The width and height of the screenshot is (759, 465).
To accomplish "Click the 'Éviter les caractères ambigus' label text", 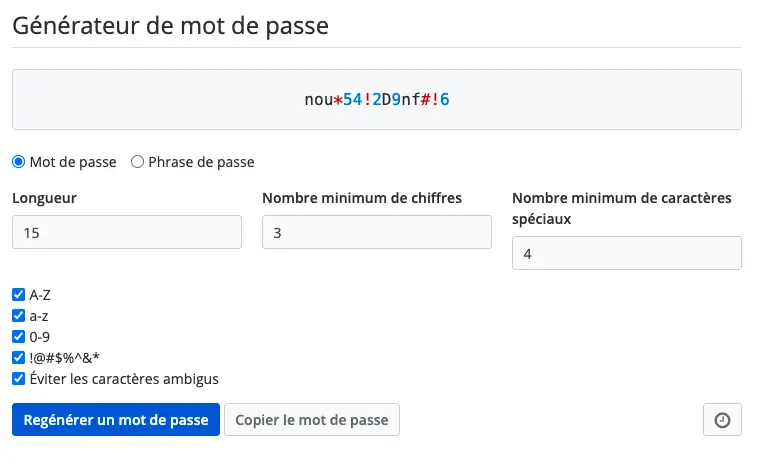I will (124, 379).
